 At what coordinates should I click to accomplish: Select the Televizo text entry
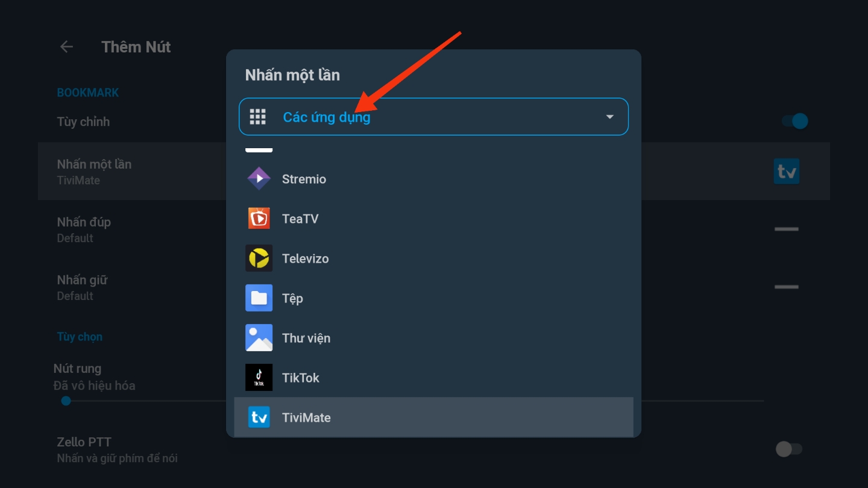[x=305, y=258]
